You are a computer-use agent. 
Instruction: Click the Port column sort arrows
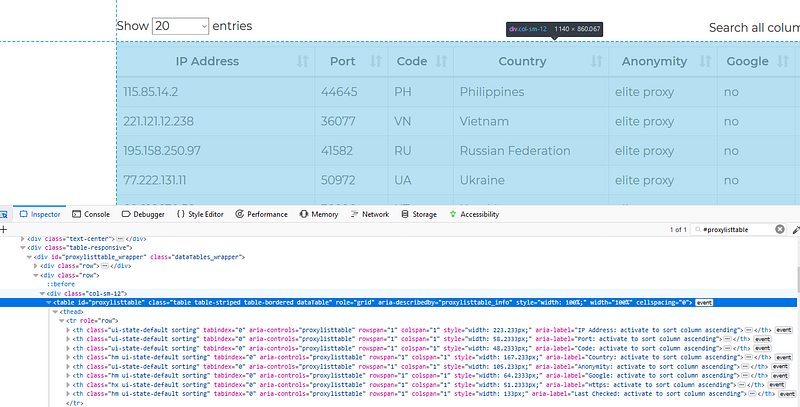click(376, 62)
